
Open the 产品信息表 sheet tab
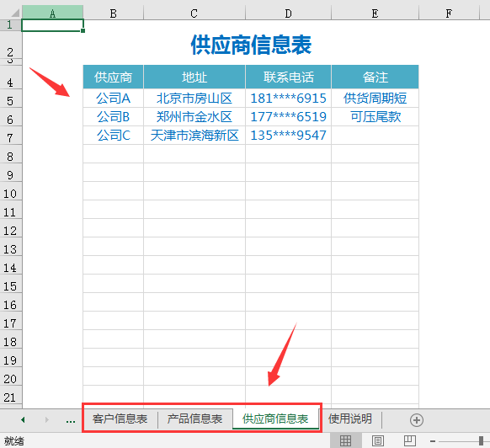pyautogui.click(x=194, y=419)
